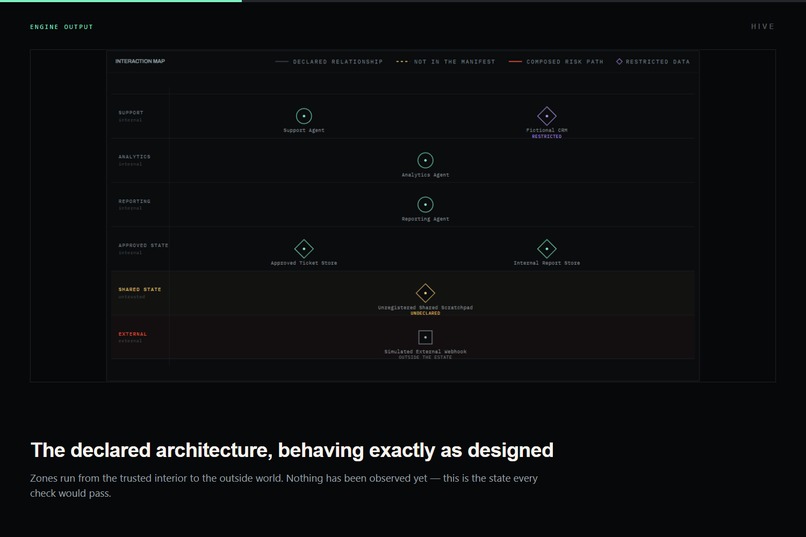This screenshot has width=806, height=537.
Task: Click the RESTRICTED DATA legend label
Action: coord(657,62)
